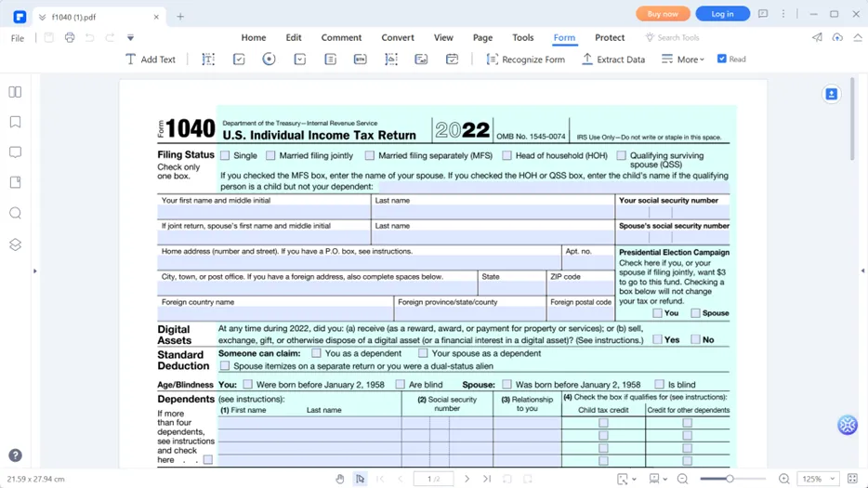Zoom in with the plus icon

[x=783, y=479]
